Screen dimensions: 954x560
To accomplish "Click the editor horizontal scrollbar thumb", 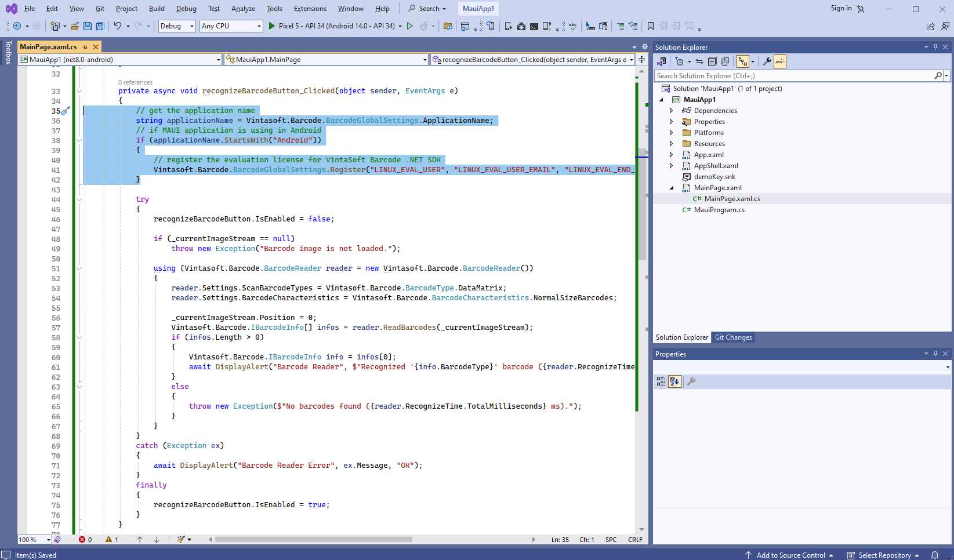I will (314, 540).
